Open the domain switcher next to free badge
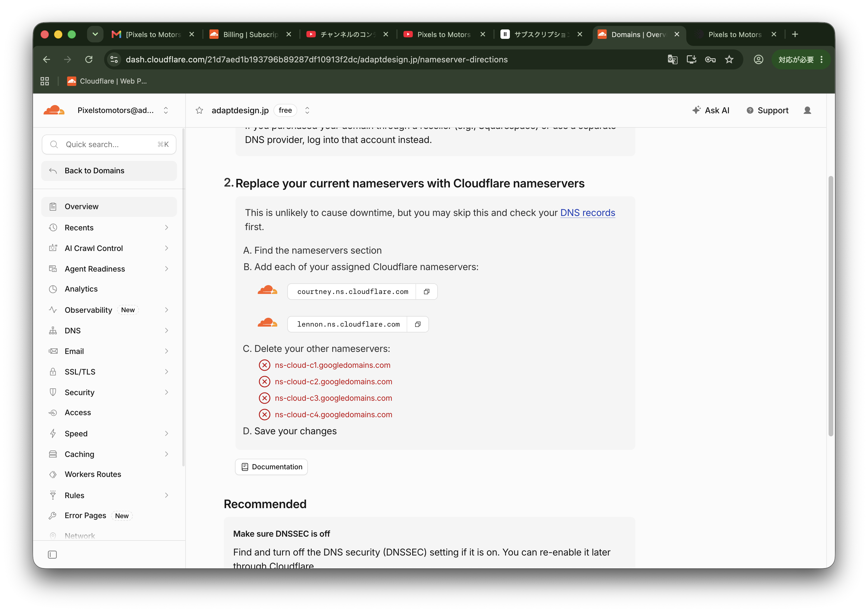This screenshot has height=612, width=868. coord(307,110)
